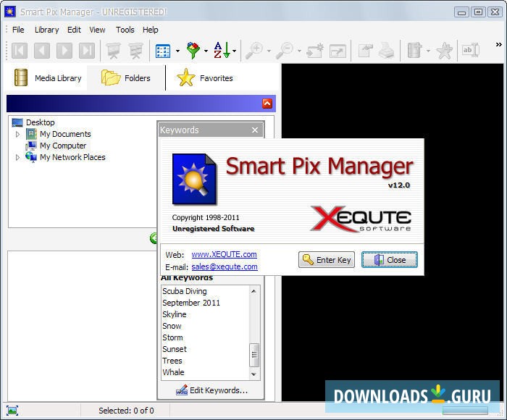The height and width of the screenshot is (420, 507).
Task: Click the A-Z sort icon
Action: point(222,50)
